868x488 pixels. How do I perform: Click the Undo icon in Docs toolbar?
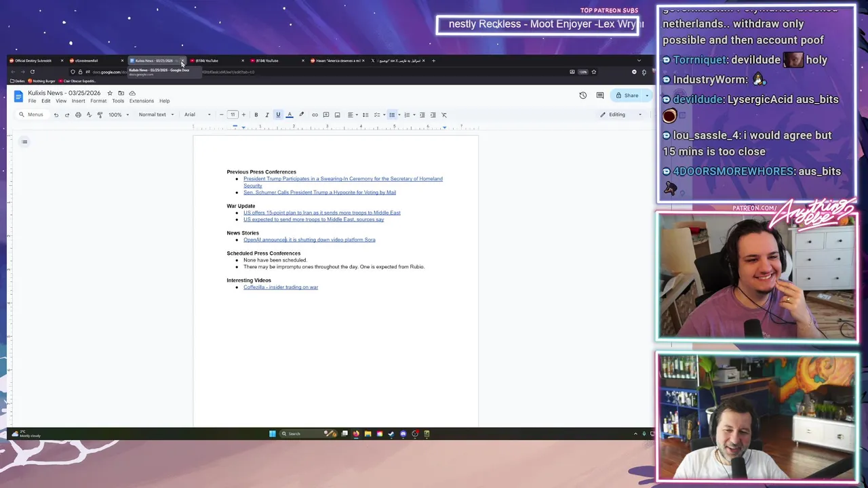click(x=56, y=115)
